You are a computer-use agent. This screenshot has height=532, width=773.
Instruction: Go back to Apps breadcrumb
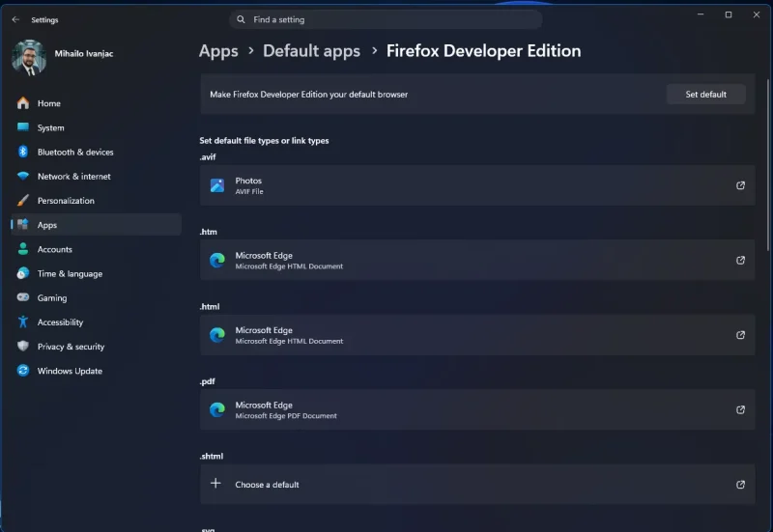click(x=218, y=51)
